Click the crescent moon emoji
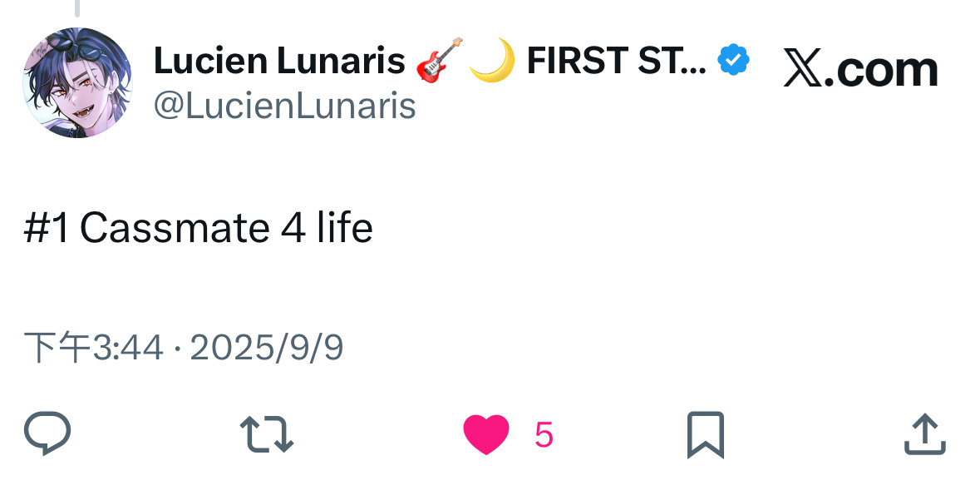This screenshot has width=980, height=500. [492, 61]
